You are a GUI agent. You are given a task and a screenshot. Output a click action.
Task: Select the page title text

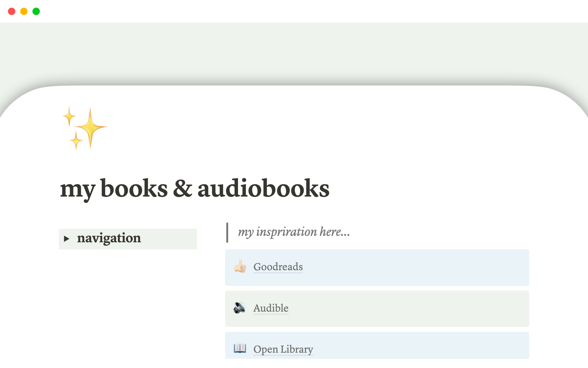click(195, 189)
